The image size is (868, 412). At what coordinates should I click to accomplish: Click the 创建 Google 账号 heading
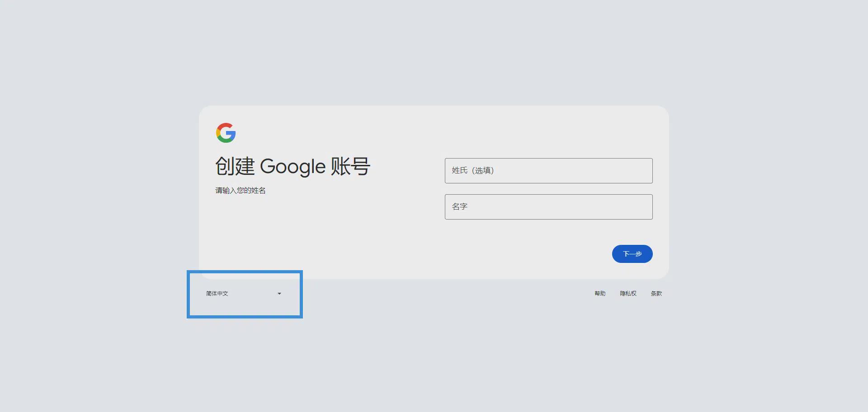pyautogui.click(x=293, y=166)
